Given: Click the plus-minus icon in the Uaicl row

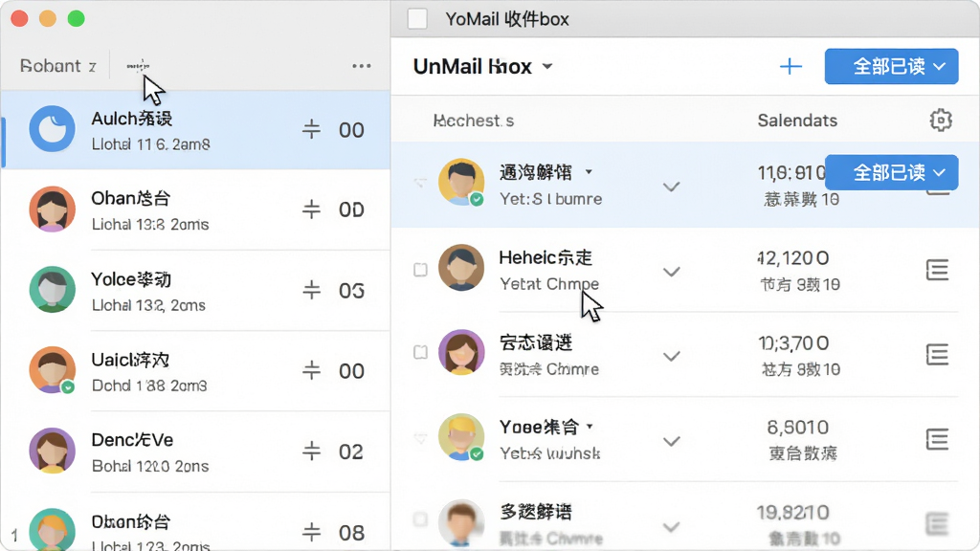Looking at the screenshot, I should click(x=311, y=370).
